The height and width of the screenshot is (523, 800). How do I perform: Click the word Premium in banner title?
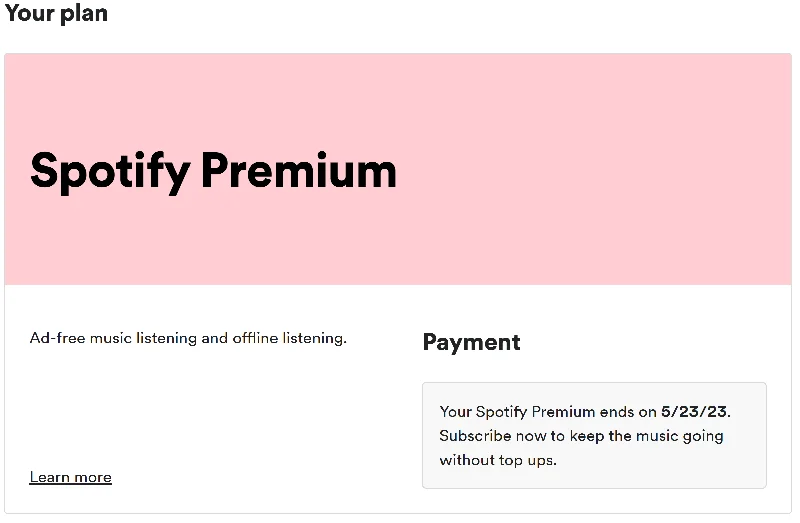[x=299, y=170]
